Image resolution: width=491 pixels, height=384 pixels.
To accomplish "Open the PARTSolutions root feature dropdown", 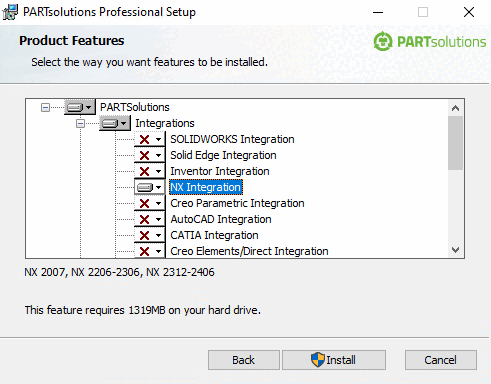I will point(80,107).
